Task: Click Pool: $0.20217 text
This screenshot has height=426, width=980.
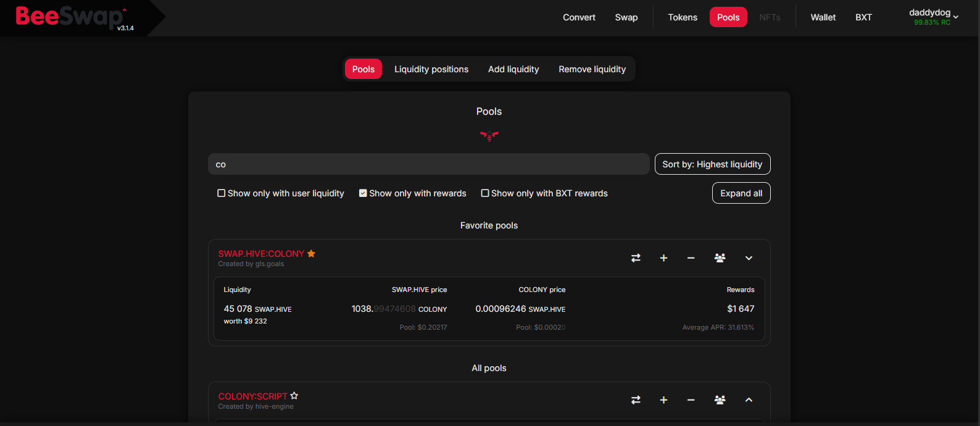Action: (x=423, y=327)
